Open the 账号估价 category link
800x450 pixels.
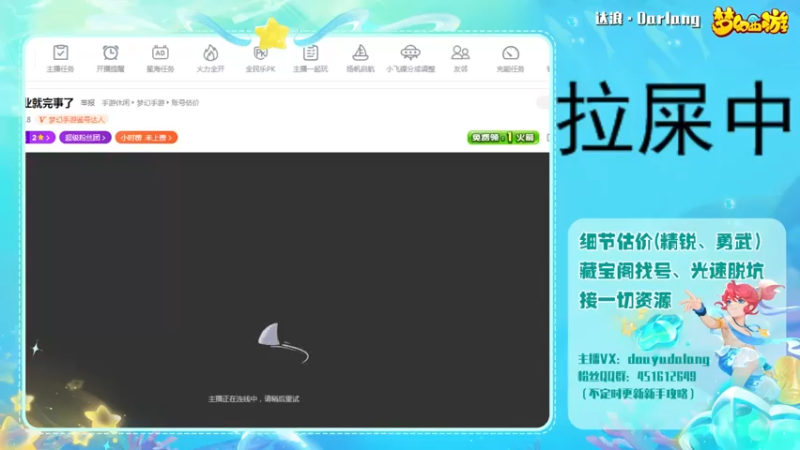[185, 103]
